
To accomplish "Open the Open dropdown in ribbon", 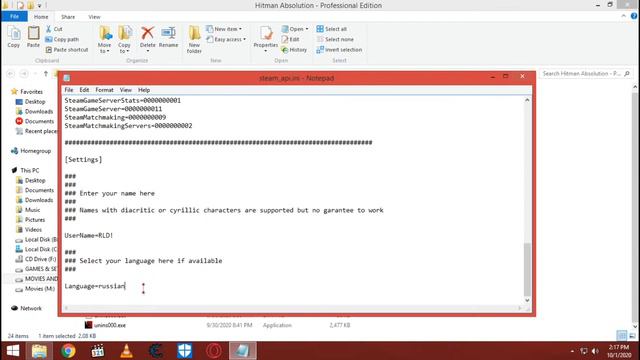I will [295, 29].
